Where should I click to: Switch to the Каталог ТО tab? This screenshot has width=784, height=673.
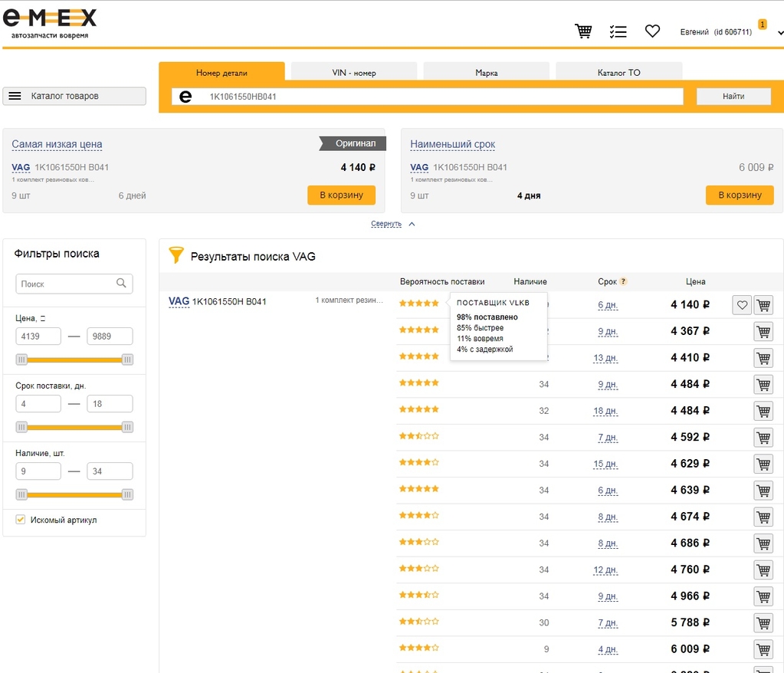(618, 73)
